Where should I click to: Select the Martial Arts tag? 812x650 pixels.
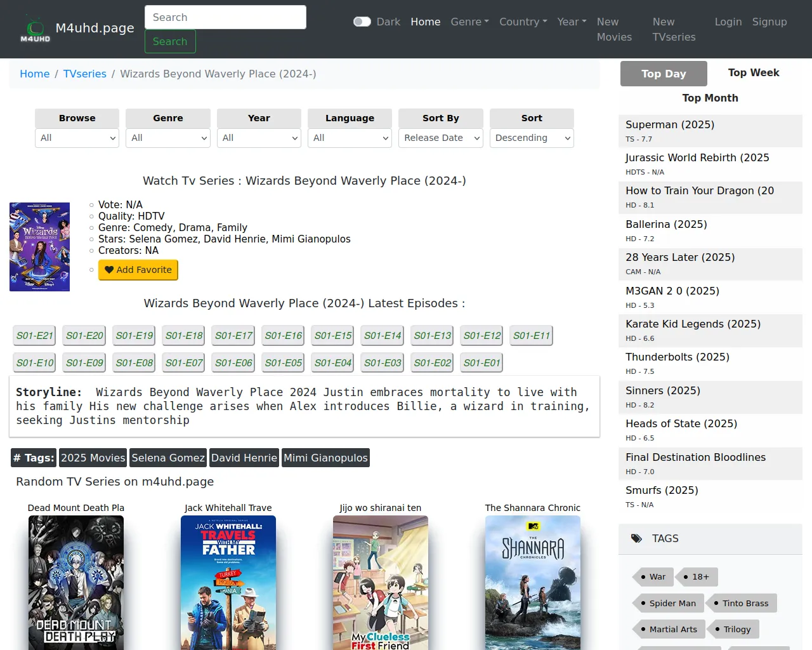668,630
